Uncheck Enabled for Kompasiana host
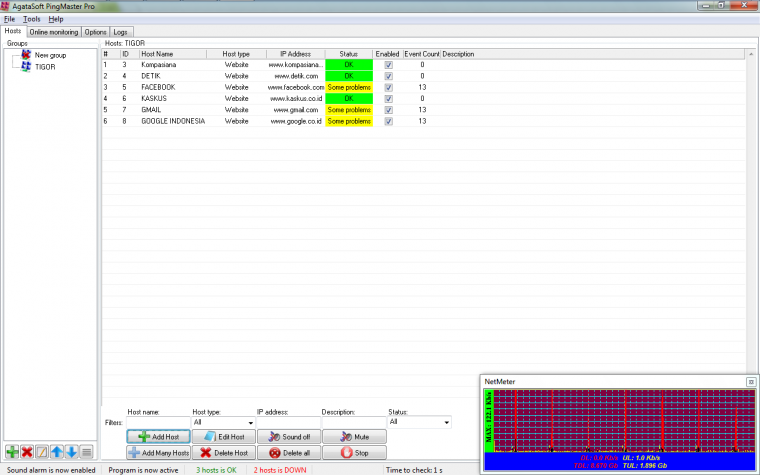The height and width of the screenshot is (475, 760). [388, 65]
